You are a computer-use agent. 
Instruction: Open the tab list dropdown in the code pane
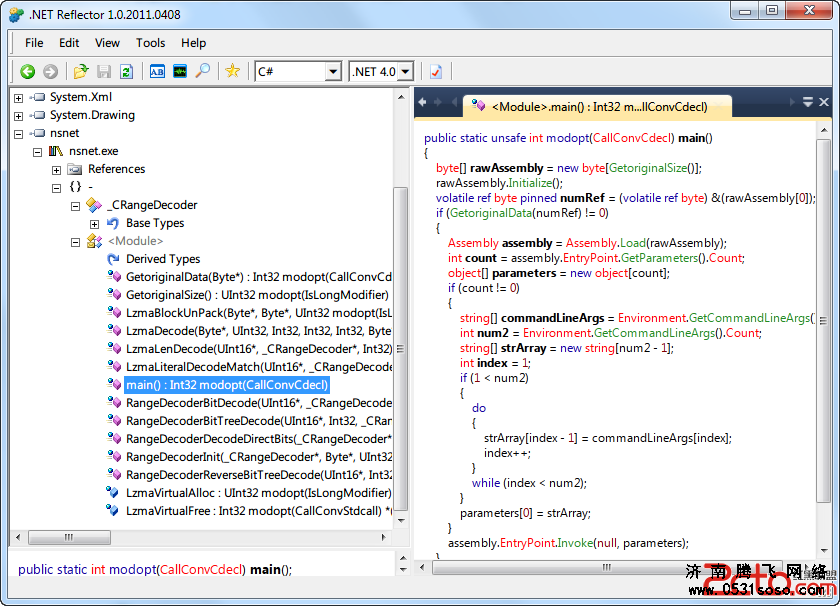coord(808,102)
